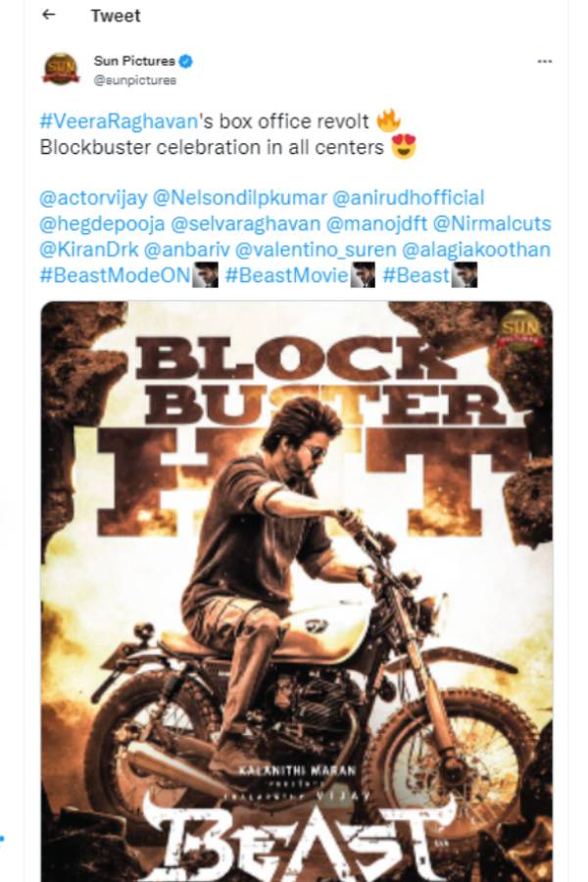Open the @KiranDrk mention
588x882 pixels.
pyautogui.click(x=89, y=250)
